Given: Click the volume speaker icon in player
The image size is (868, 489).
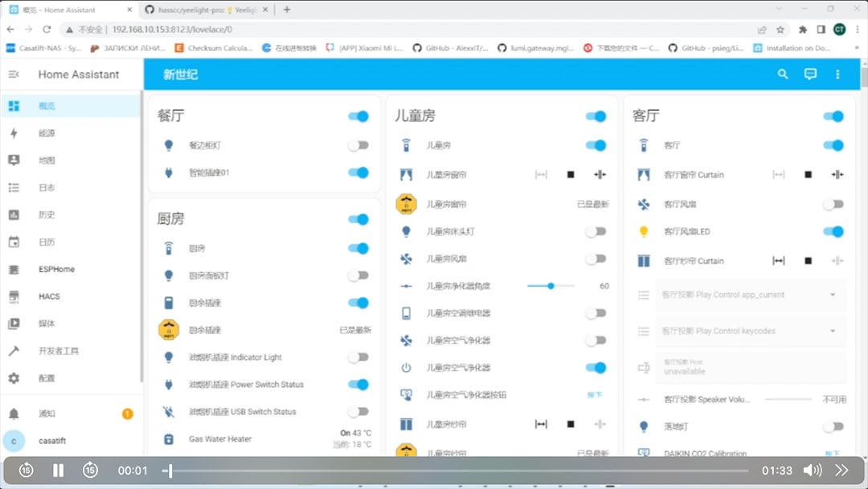Looking at the screenshot, I should coord(812,471).
